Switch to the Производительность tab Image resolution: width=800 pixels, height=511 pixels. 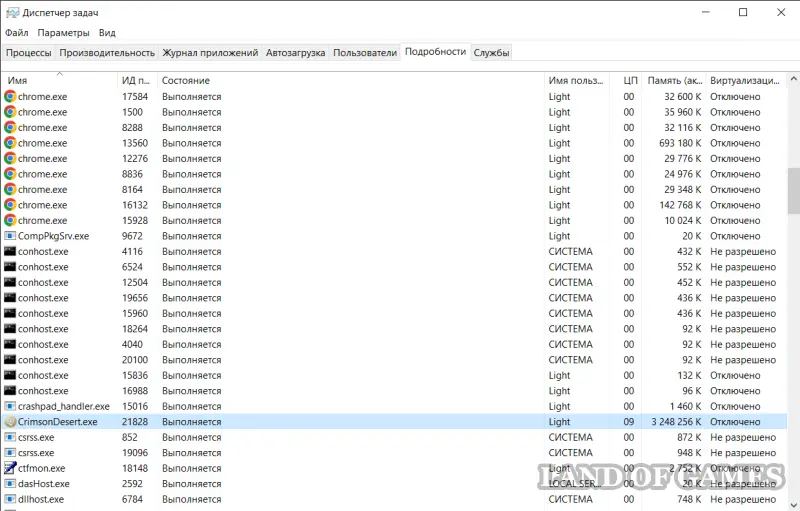pos(107,52)
